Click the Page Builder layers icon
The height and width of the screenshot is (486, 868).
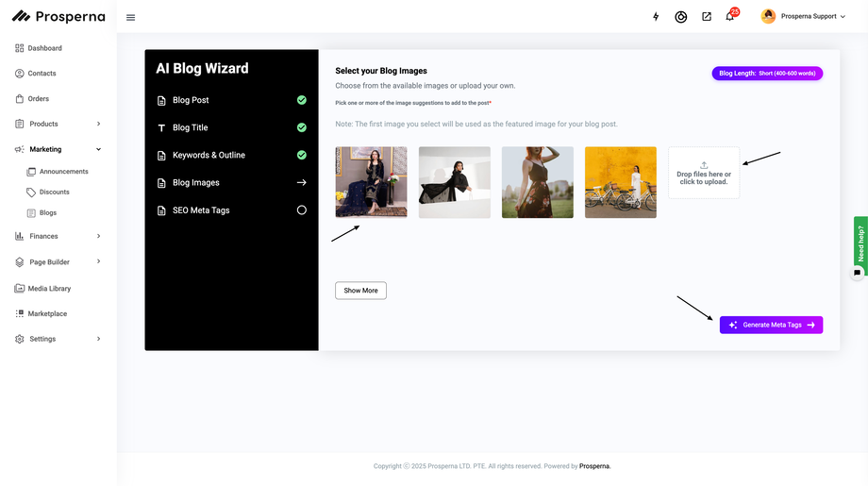20,261
